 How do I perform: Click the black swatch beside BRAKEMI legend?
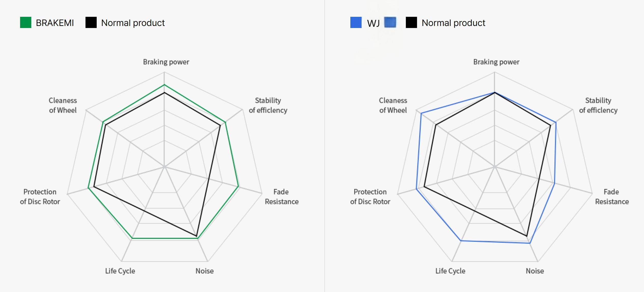coord(91,22)
